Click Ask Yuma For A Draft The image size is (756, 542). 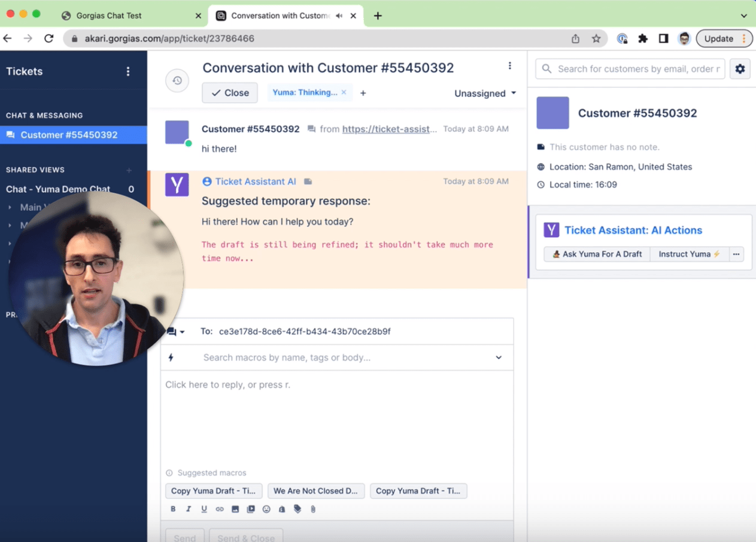[x=596, y=254]
